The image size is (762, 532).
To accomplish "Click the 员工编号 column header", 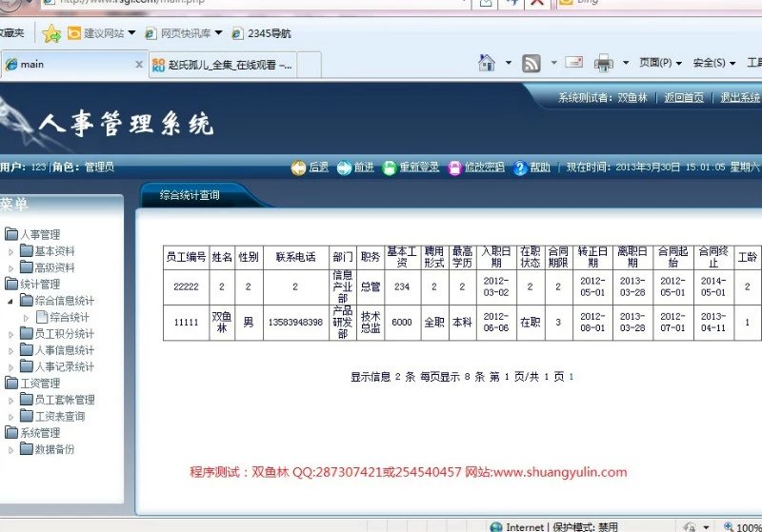I will (x=186, y=257).
